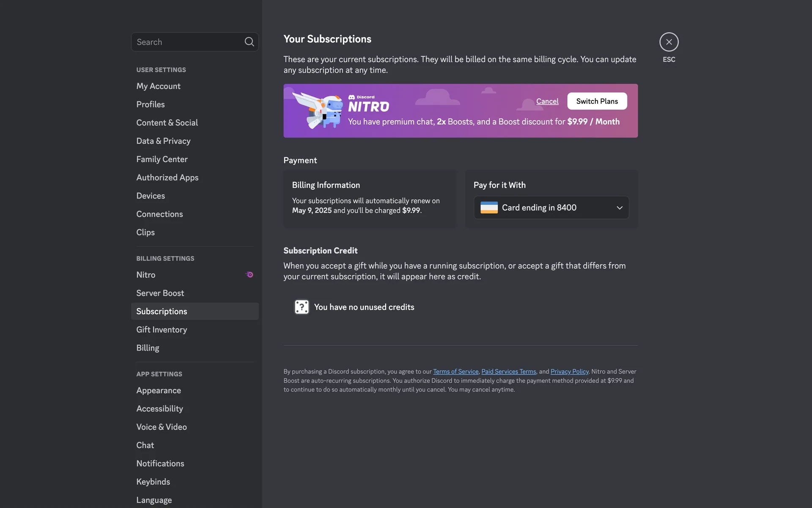
Task: Click You have no unused credits text
Action: [364, 307]
